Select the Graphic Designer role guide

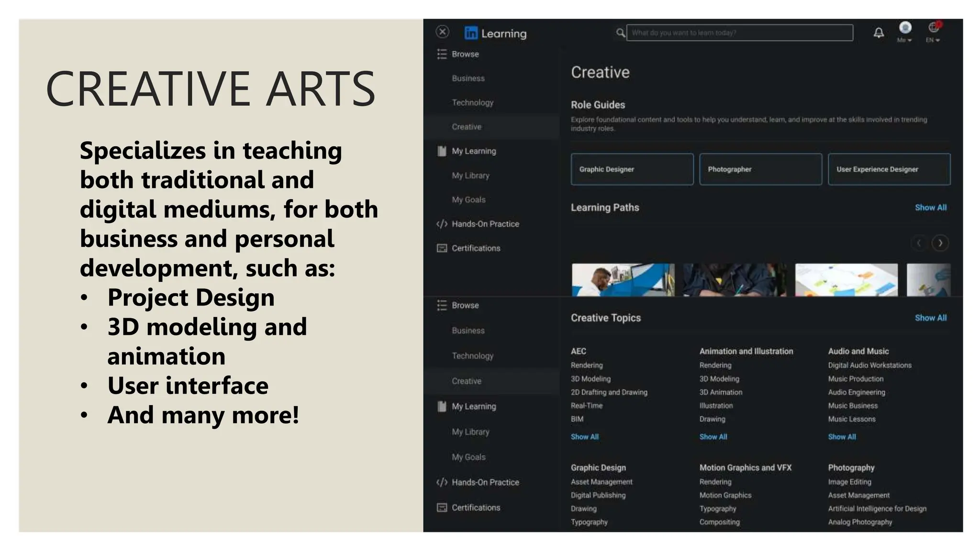point(632,169)
